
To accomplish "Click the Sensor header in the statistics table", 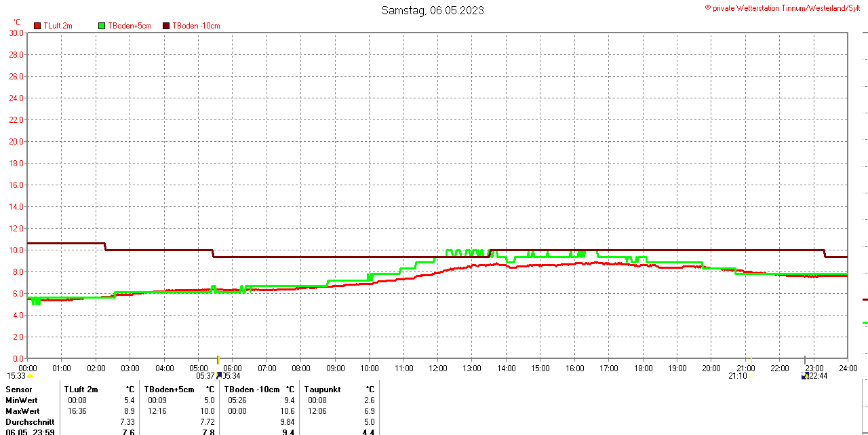I will [x=19, y=390].
